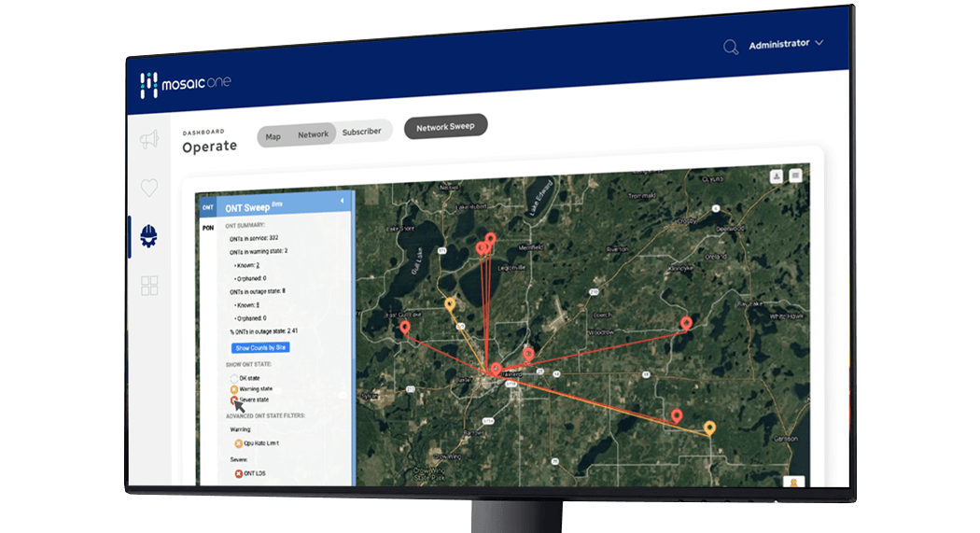The width and height of the screenshot is (980, 533).
Task: Click the map download icon
Action: 776,175
